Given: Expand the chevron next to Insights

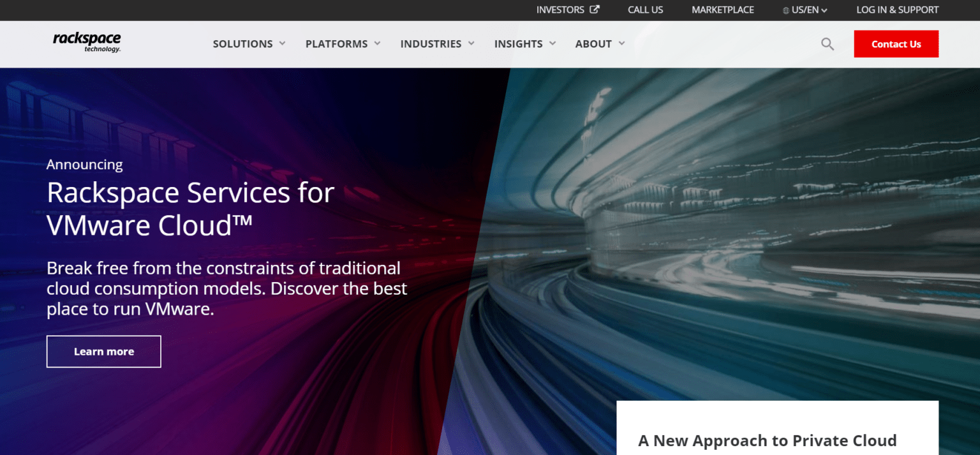Looking at the screenshot, I should click(553, 43).
